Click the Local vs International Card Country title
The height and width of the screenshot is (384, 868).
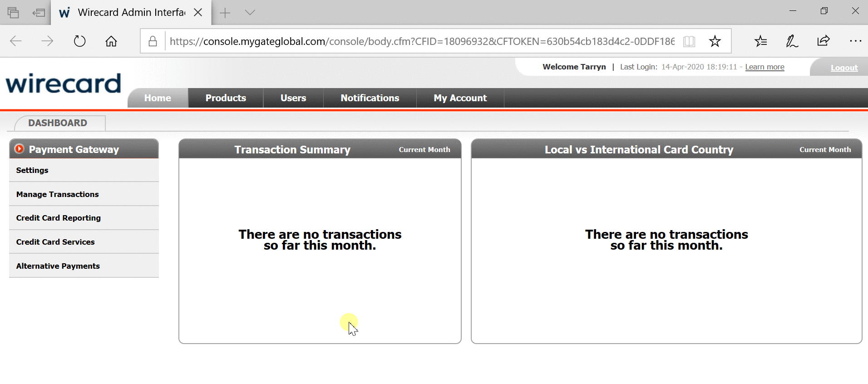[639, 149]
